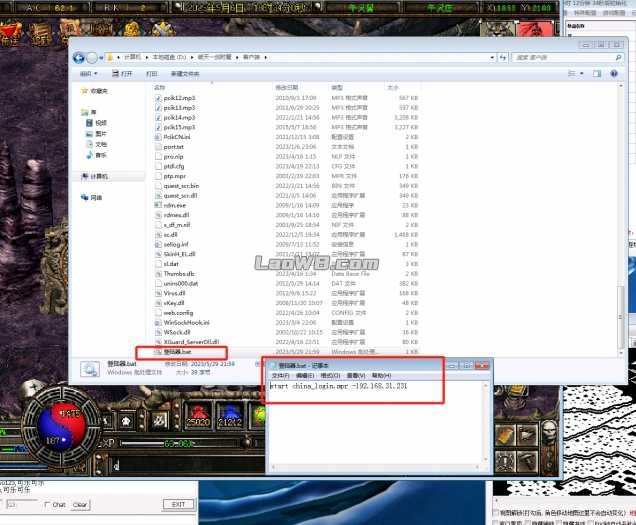Click the 图片 pictures library icon
636x525 pixels.
90,133
